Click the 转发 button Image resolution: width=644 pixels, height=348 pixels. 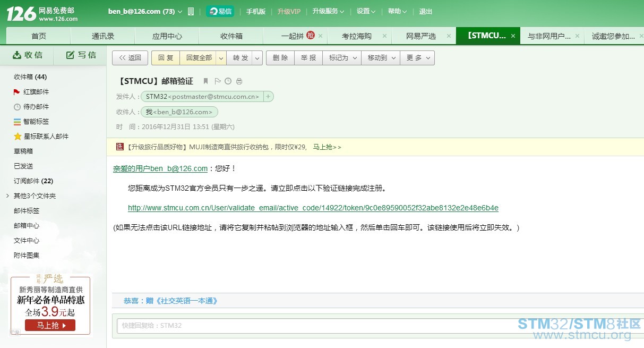click(x=239, y=58)
